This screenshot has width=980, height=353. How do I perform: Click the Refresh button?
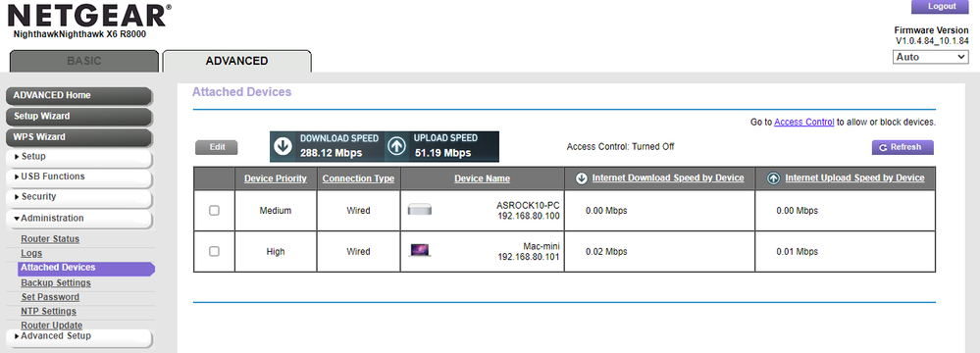coord(903,147)
